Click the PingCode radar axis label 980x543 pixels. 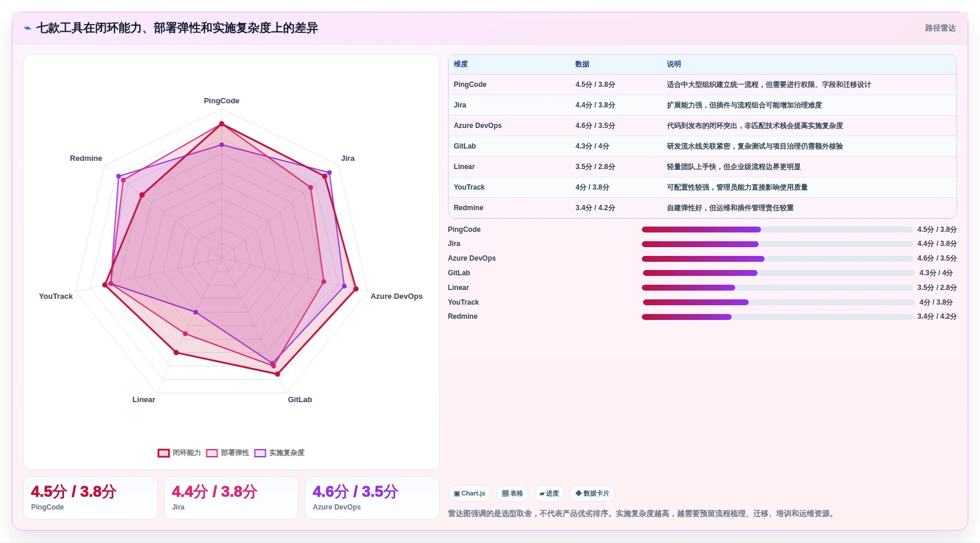pyautogui.click(x=221, y=101)
